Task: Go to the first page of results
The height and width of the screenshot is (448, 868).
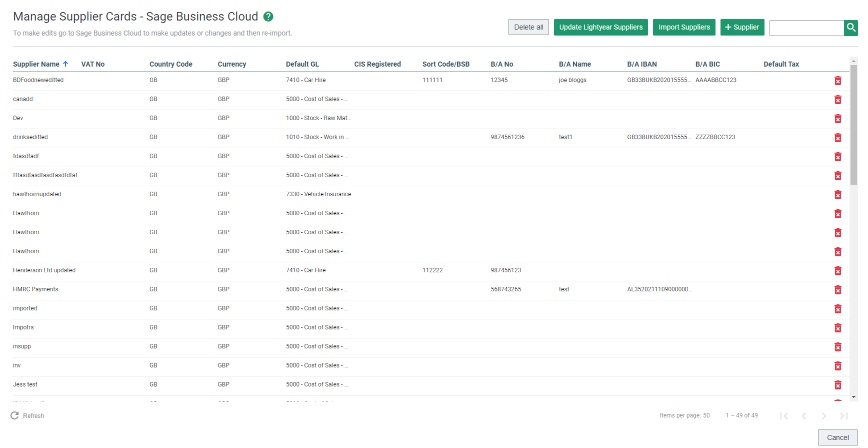Action: click(784, 416)
